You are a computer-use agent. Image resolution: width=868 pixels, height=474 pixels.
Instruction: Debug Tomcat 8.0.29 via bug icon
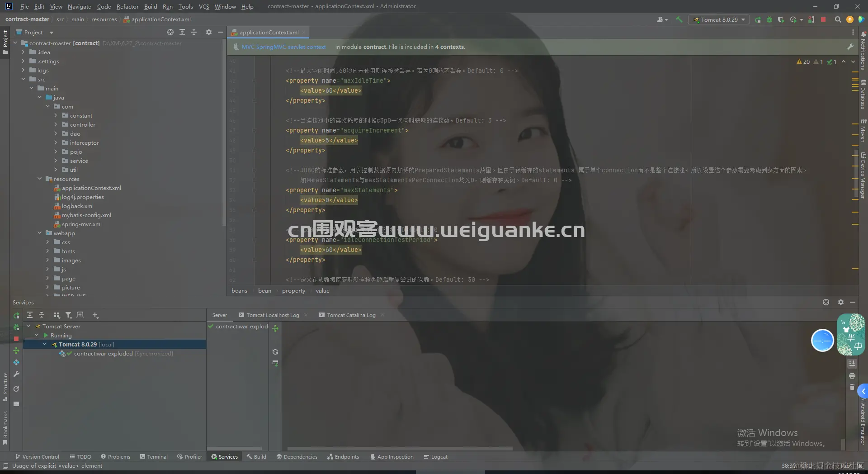tap(769, 19)
